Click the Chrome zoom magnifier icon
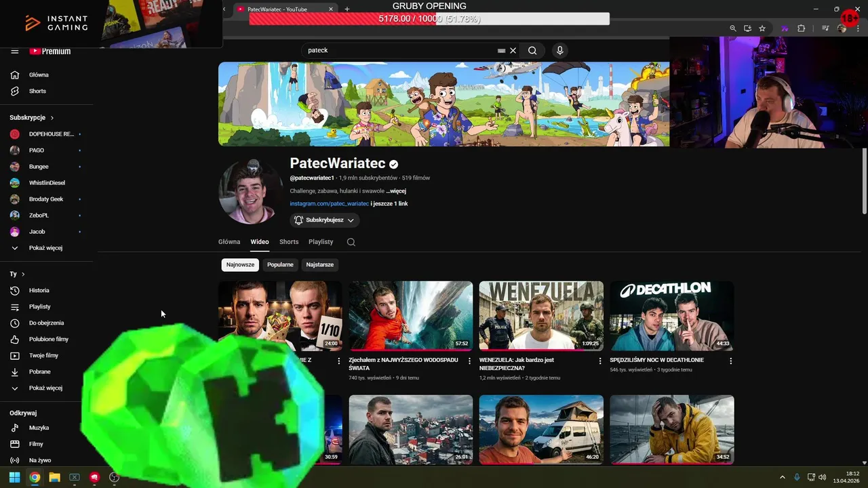This screenshot has height=488, width=868. tap(733, 28)
